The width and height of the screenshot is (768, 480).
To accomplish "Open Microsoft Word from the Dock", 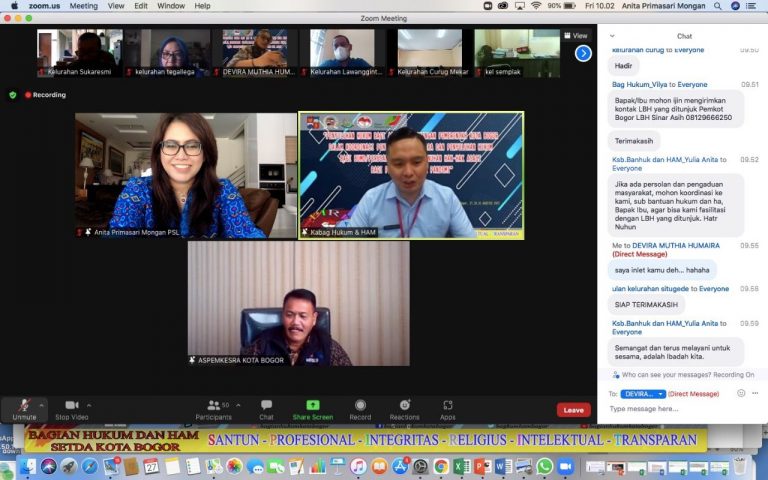I will [503, 466].
